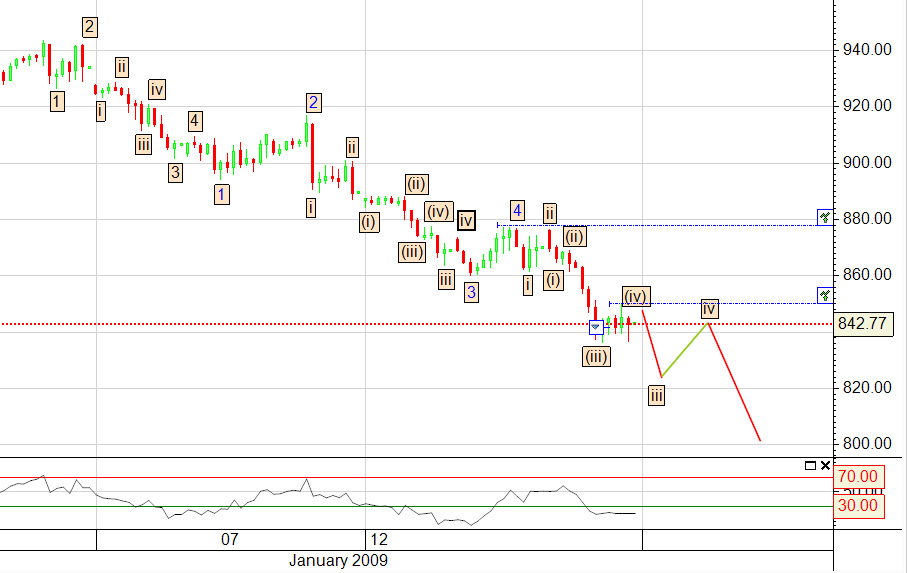Click the black wave label 1
This screenshot has width=907, height=573.
tap(57, 102)
